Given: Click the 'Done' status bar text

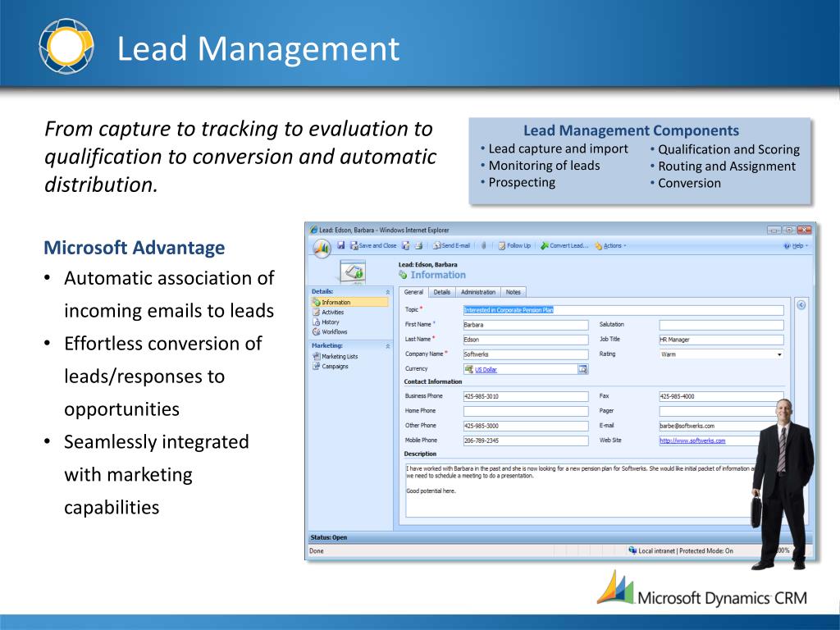Looking at the screenshot, I should tap(316, 550).
